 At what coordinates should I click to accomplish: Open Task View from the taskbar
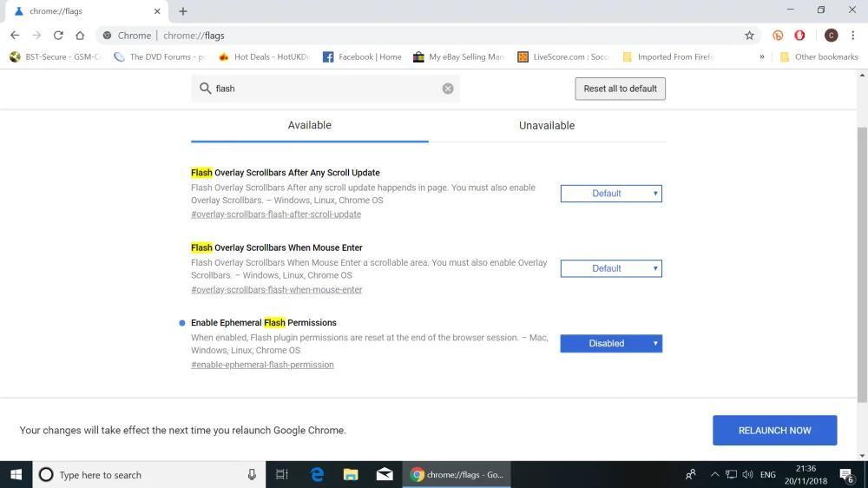282,475
